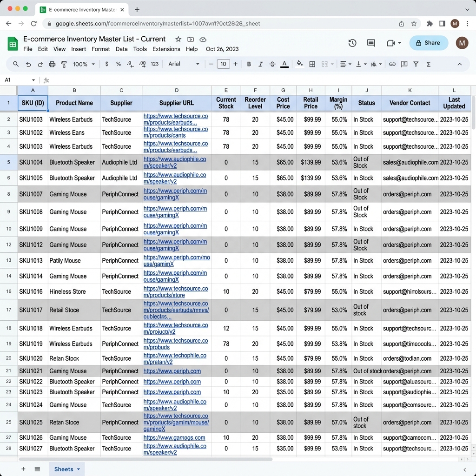476x476 pixels.
Task: Click the Share button
Action: (x=429, y=43)
